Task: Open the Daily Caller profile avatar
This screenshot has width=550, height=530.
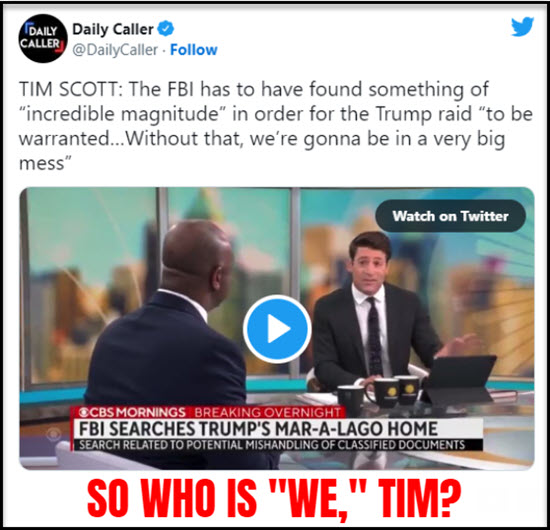Action: [43, 39]
